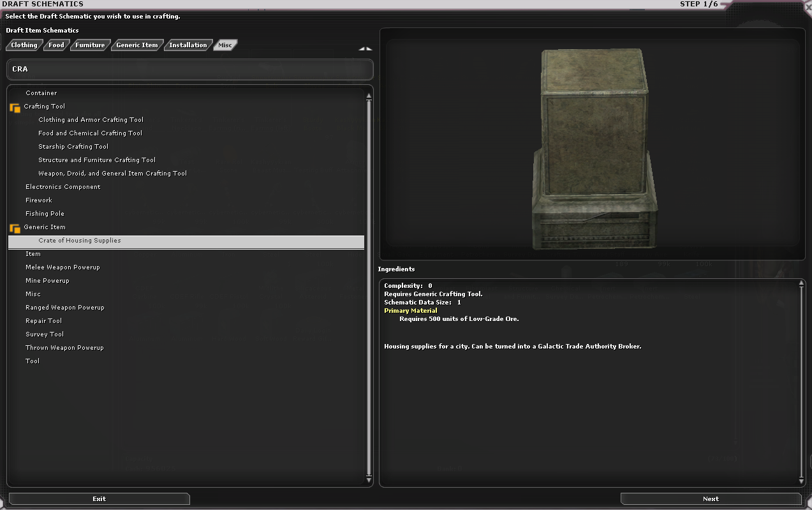This screenshot has width=812, height=510.
Task: Switch to the Clothing tab
Action: (24, 45)
